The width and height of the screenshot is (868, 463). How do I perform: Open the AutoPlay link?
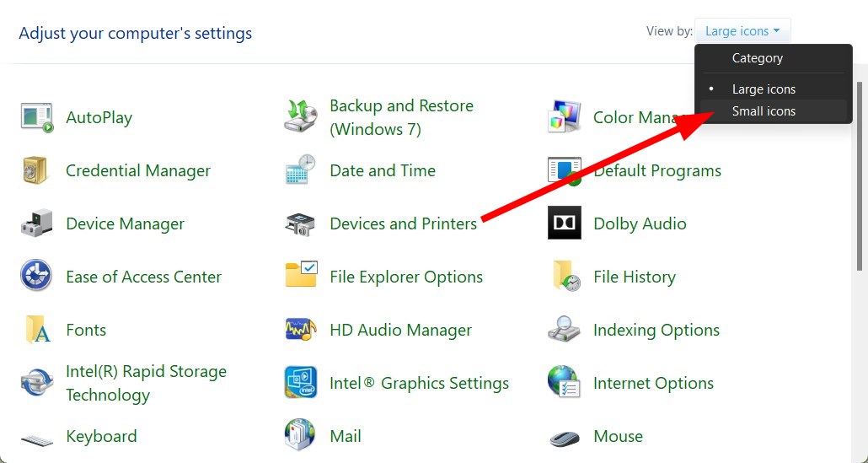[99, 117]
